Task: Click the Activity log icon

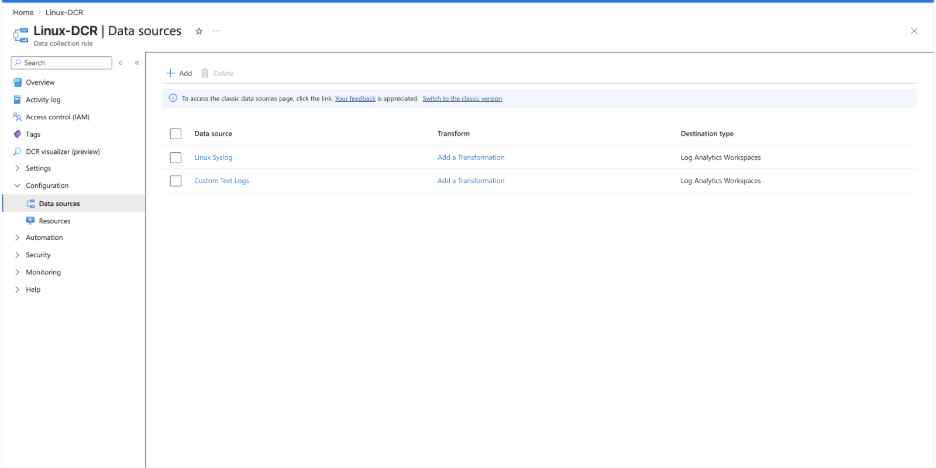Action: pyautogui.click(x=17, y=100)
